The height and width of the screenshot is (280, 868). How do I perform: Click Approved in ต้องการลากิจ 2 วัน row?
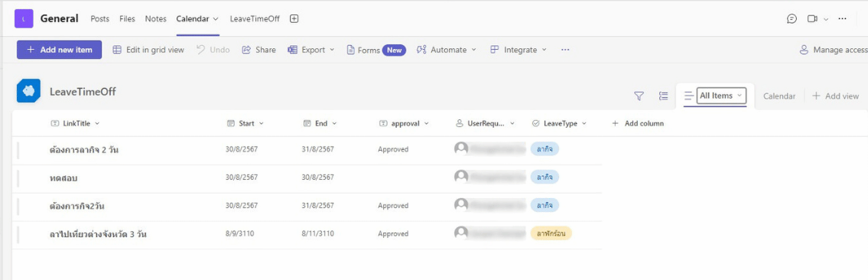[393, 149]
